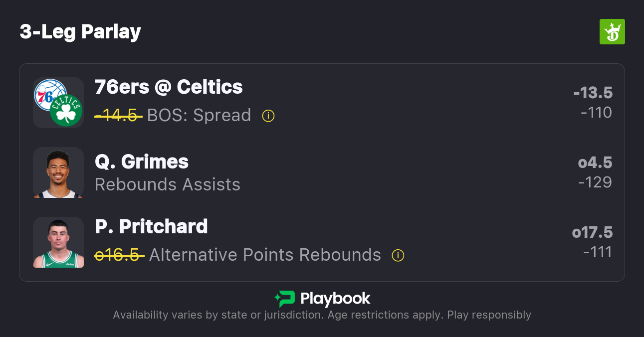Click the o17.5 Pritchard line value
The height and width of the screenshot is (337, 644).
point(592,232)
